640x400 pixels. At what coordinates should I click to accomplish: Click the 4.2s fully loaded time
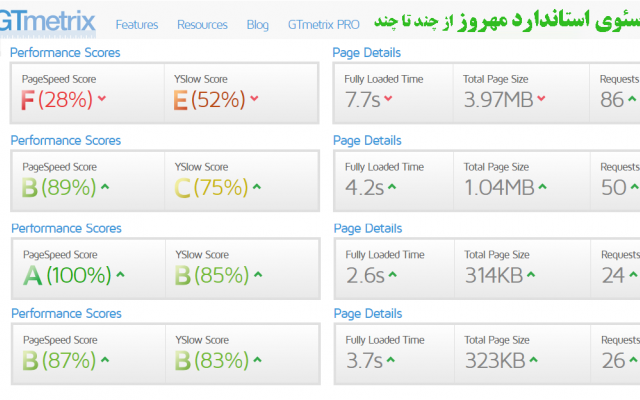coord(364,188)
